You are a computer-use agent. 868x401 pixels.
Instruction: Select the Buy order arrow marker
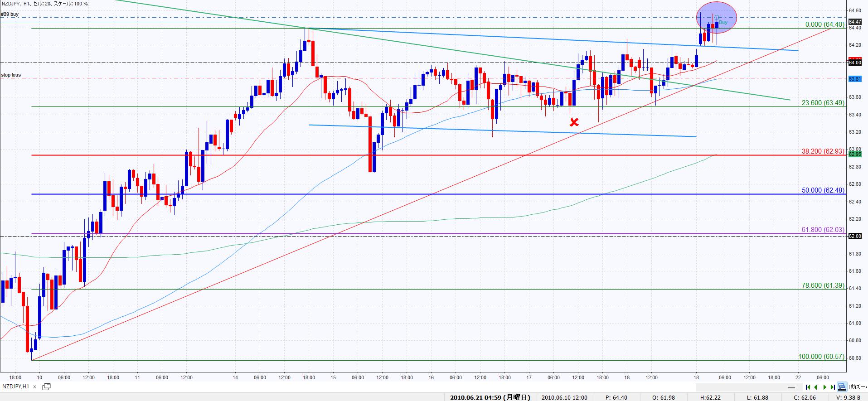click(717, 18)
